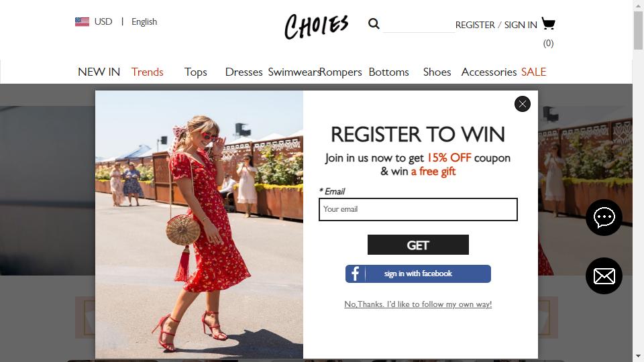Image resolution: width=644 pixels, height=362 pixels.
Task: Click the page vertical scrollbar
Action: [x=638, y=181]
